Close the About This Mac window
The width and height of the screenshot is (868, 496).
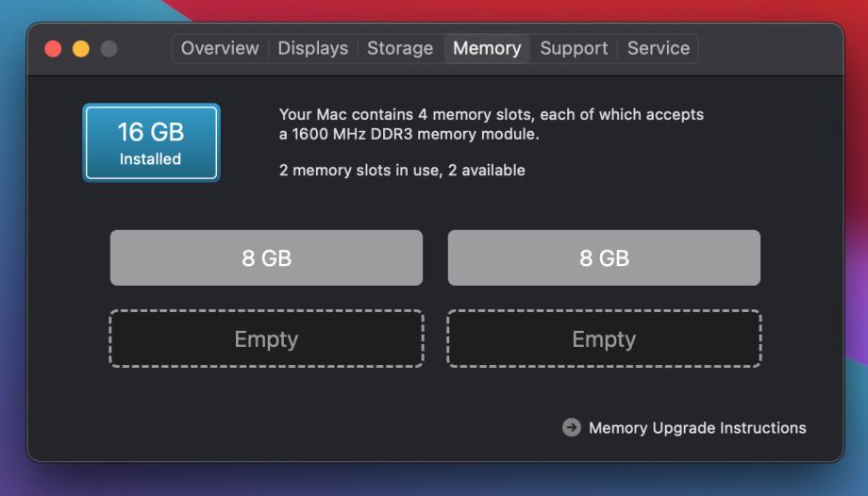point(53,48)
